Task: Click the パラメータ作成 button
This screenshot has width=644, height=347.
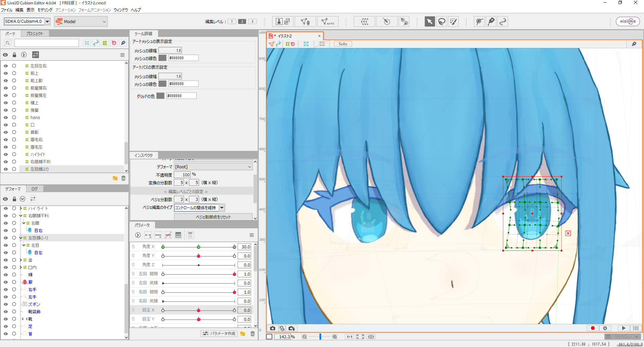Action: tap(219, 334)
